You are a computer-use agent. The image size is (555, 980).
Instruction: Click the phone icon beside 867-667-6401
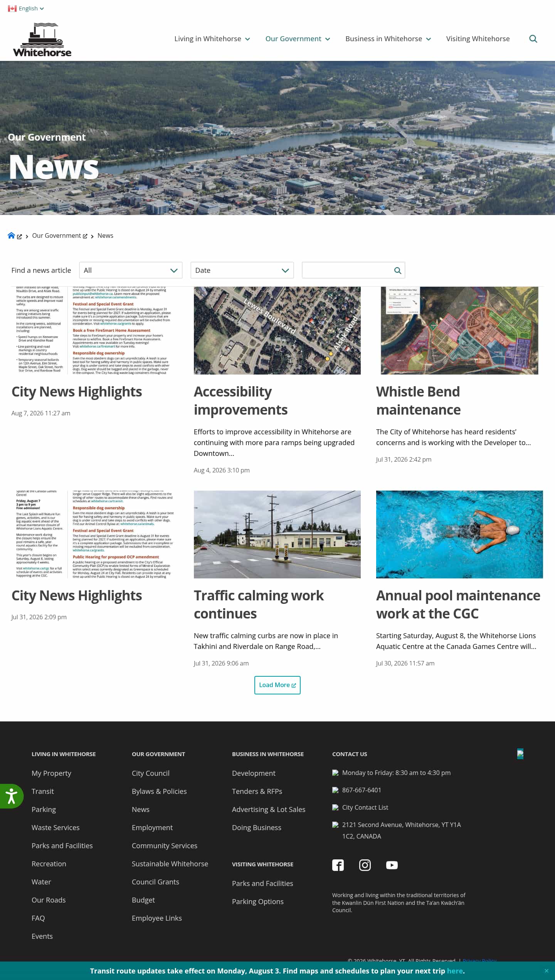pyautogui.click(x=335, y=790)
